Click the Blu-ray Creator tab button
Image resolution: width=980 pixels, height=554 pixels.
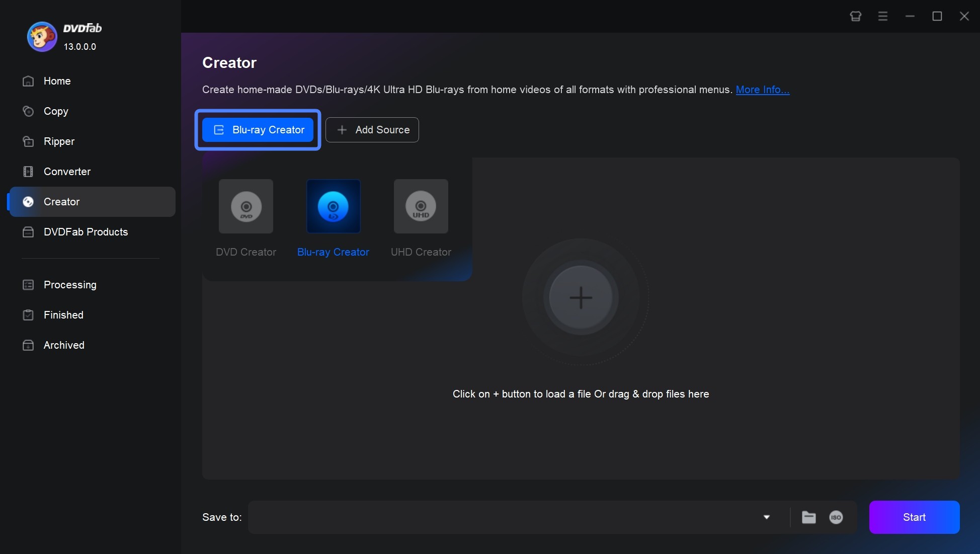point(258,129)
